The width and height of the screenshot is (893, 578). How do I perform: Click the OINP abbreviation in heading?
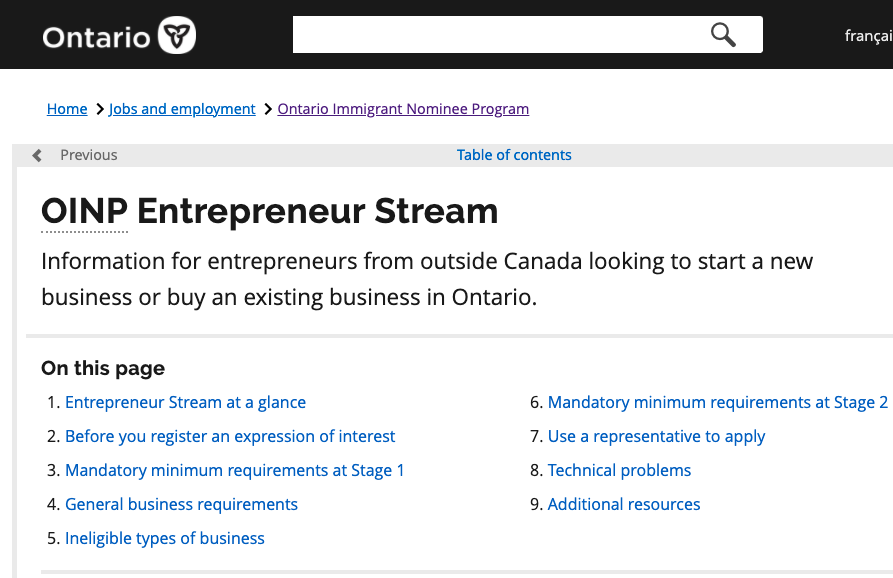[84, 211]
